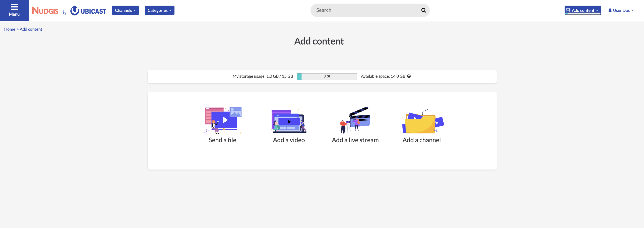
Task: Expand the Categories dropdown
Action: tap(159, 10)
